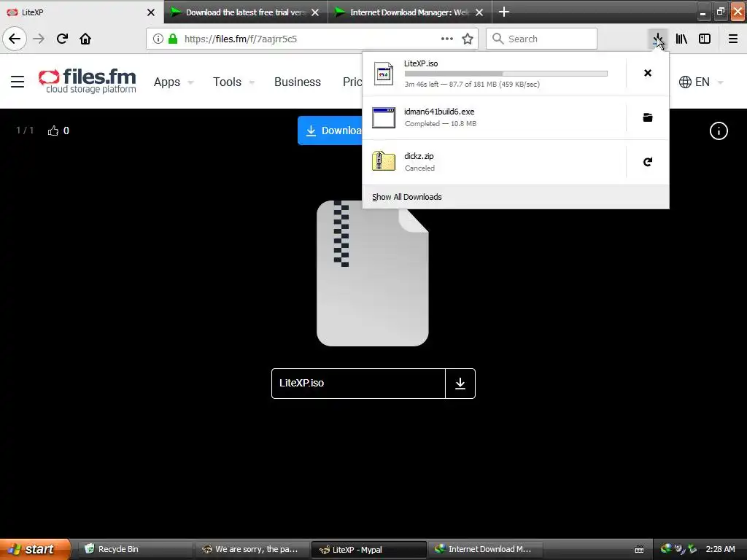This screenshot has width=747, height=560.
Task: Close the LiteXP tab
Action: tap(151, 12)
